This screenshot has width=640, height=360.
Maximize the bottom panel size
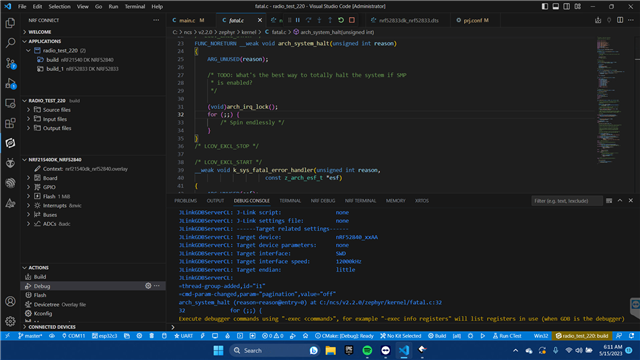(x=620, y=200)
